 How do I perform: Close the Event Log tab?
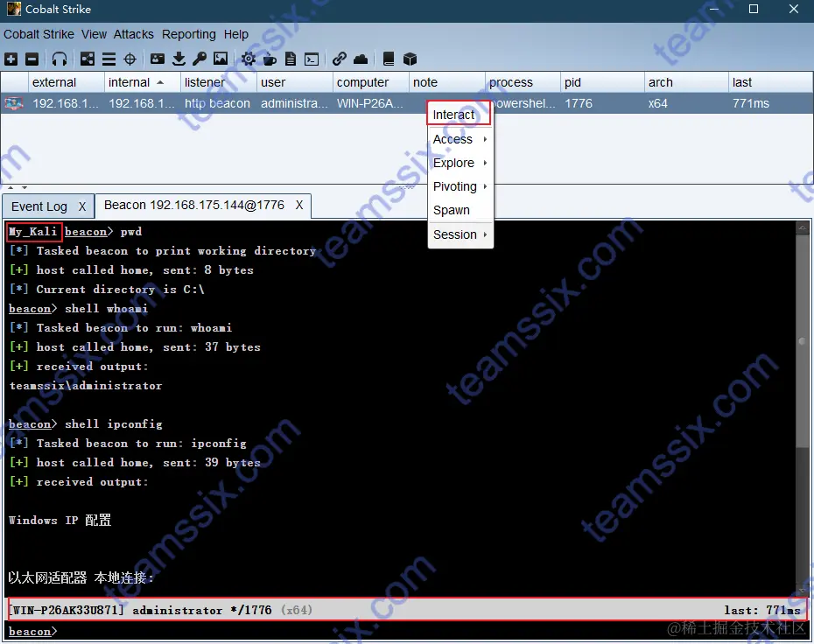(x=82, y=206)
